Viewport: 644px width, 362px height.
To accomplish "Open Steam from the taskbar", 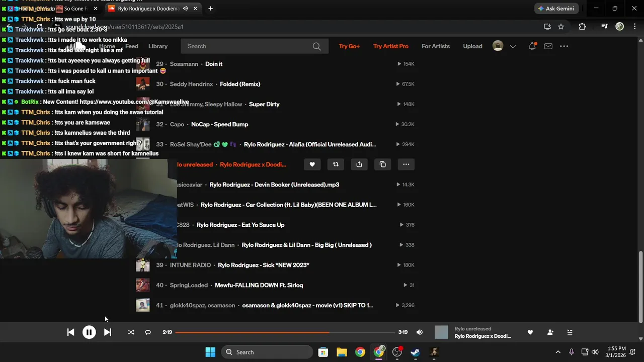I will point(415,352).
